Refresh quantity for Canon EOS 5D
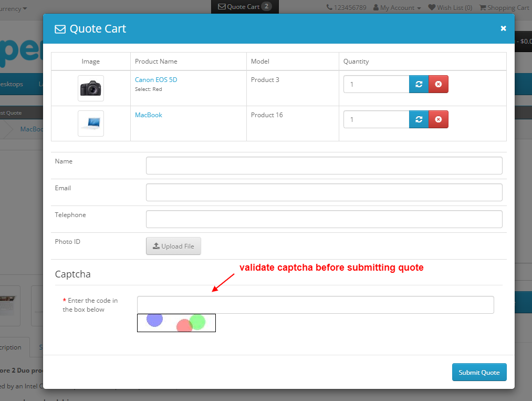Viewport: 532px width, 401px height. (419, 84)
